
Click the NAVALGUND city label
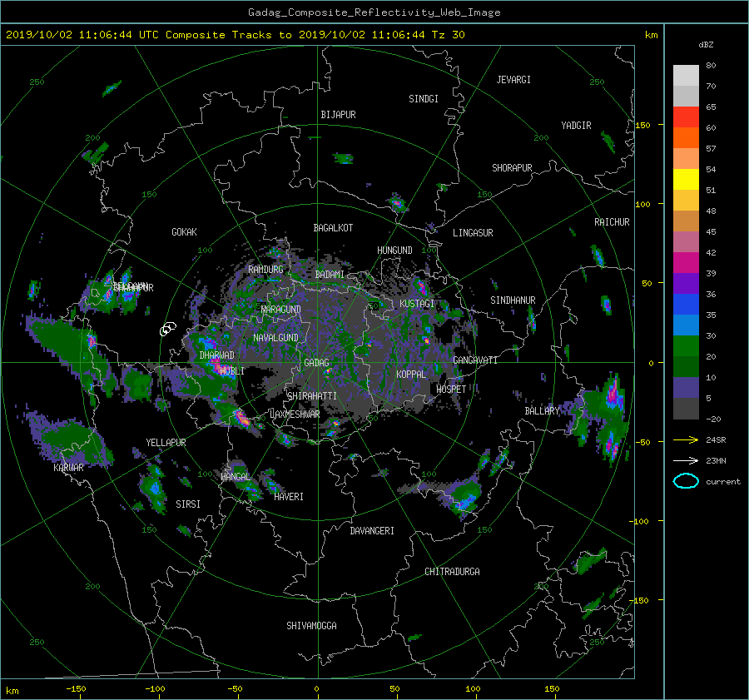[275, 338]
